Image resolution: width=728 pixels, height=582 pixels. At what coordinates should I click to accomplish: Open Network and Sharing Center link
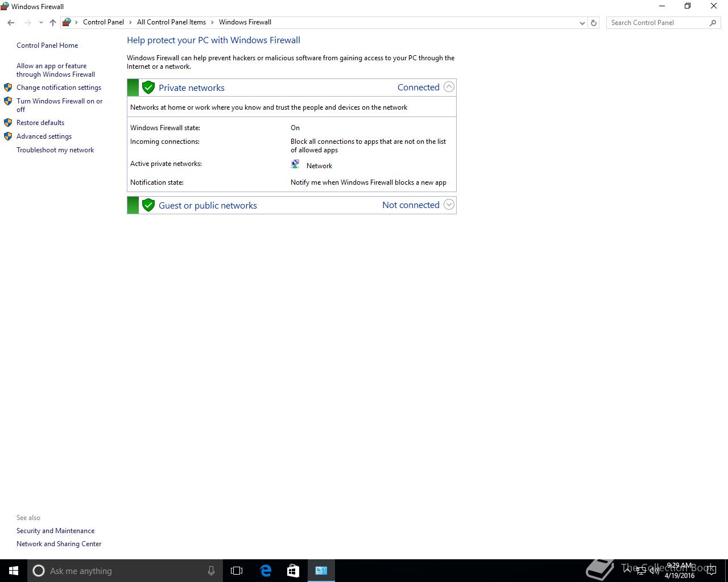(x=59, y=544)
